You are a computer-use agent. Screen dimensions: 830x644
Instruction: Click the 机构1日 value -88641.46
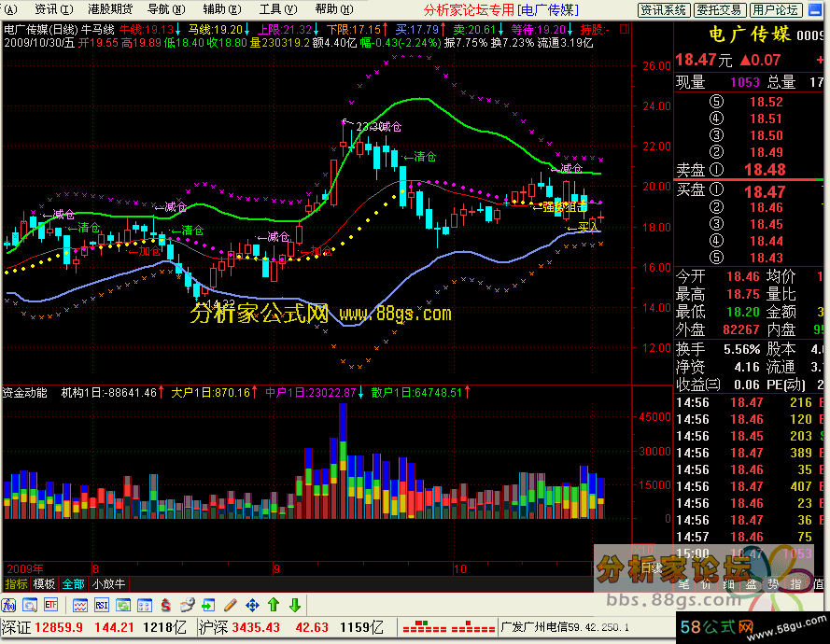(x=132, y=393)
